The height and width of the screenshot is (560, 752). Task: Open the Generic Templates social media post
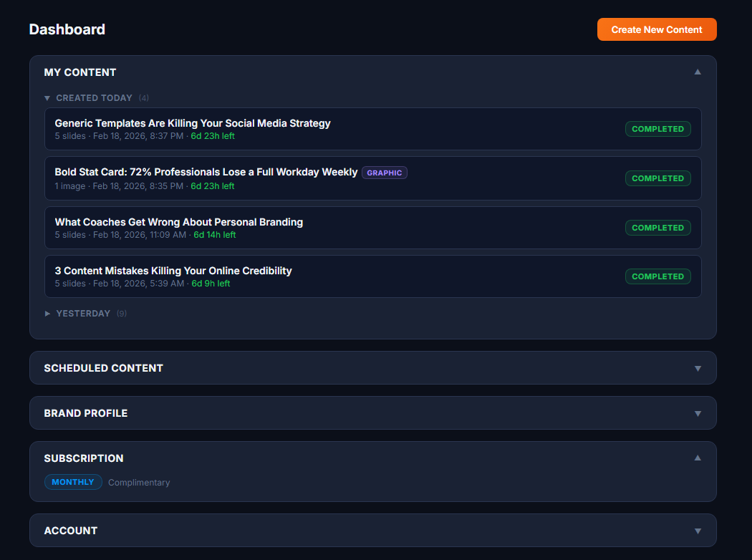[193, 122]
